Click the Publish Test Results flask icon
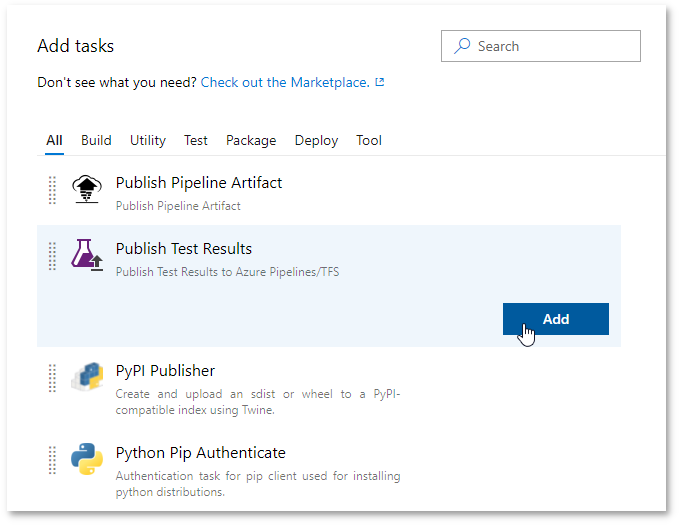This screenshot has height=526, width=679. click(87, 255)
